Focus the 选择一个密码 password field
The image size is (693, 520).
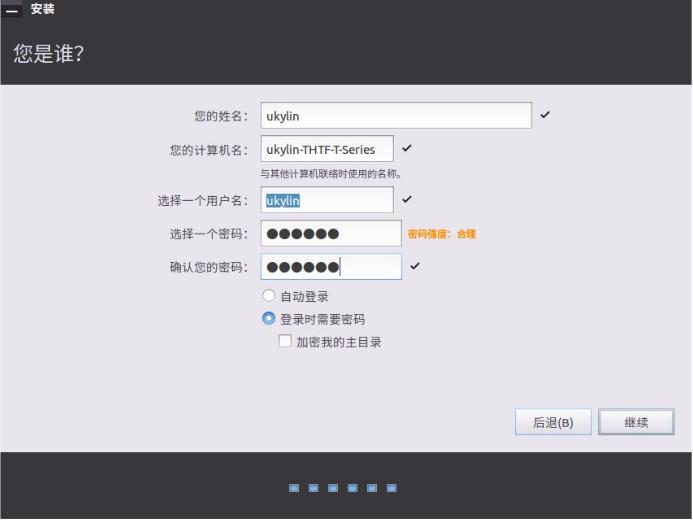pyautogui.click(x=330, y=234)
